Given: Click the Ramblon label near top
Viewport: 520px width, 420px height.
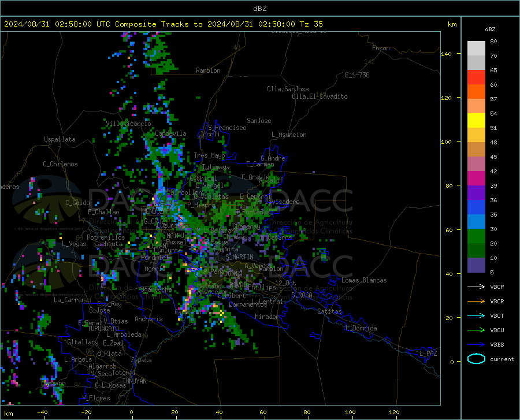Looking at the screenshot, I should point(208,70).
